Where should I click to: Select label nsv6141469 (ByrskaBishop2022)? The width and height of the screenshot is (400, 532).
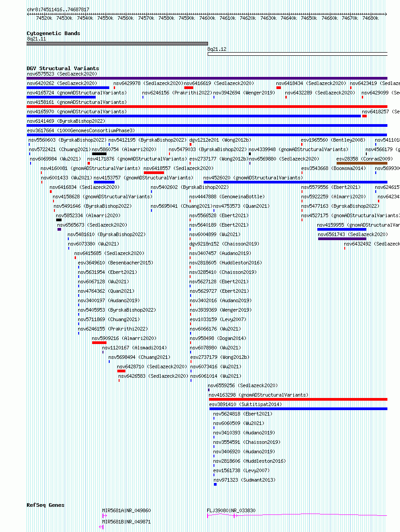point(66,121)
